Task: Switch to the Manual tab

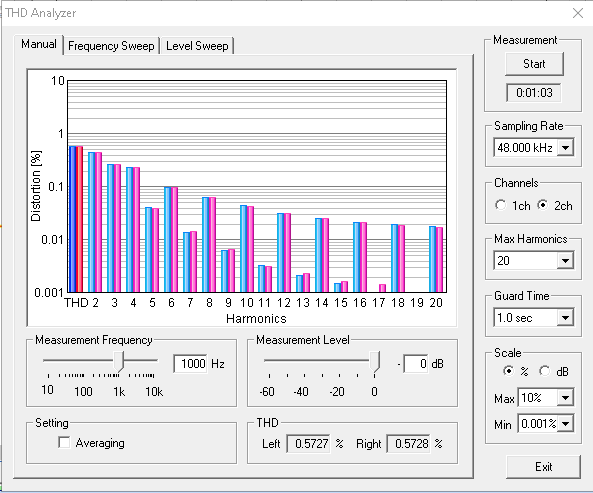Action: click(x=39, y=44)
